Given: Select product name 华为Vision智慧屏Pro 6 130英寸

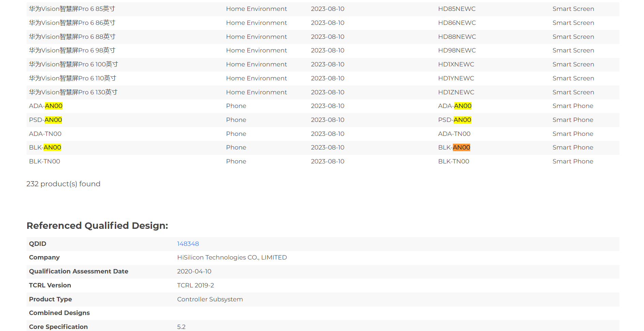Looking at the screenshot, I should tap(73, 92).
